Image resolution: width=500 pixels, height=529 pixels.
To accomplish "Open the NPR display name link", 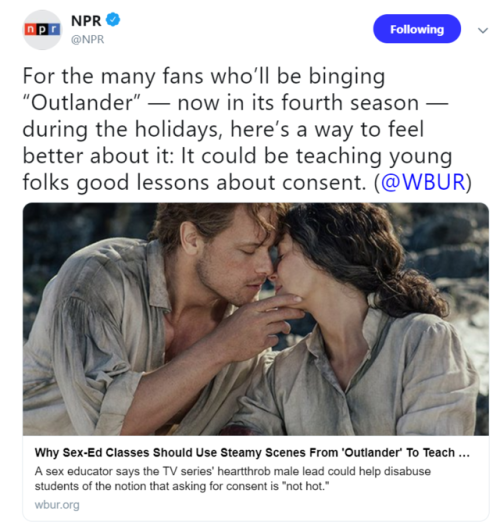I will click(x=86, y=21).
